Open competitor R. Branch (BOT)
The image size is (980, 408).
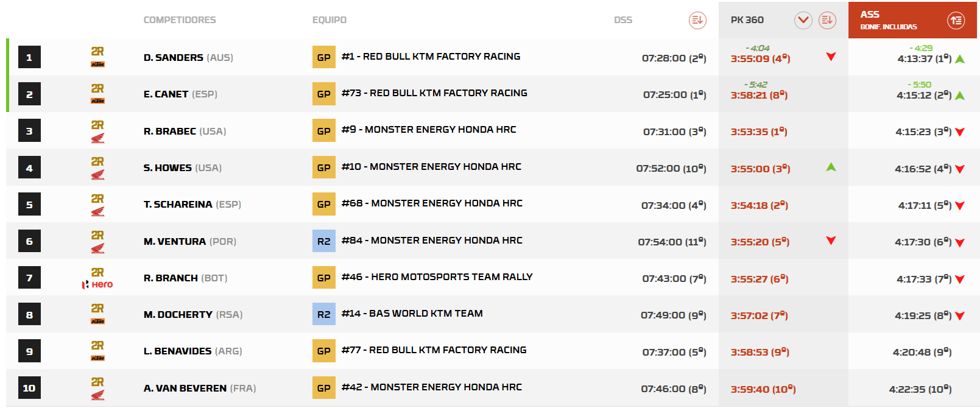186,278
